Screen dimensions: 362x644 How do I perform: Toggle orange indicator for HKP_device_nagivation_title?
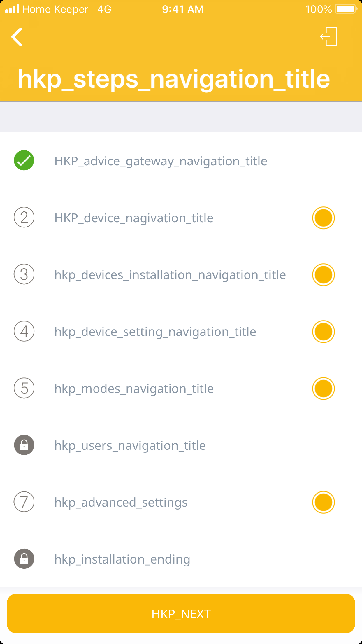click(323, 218)
